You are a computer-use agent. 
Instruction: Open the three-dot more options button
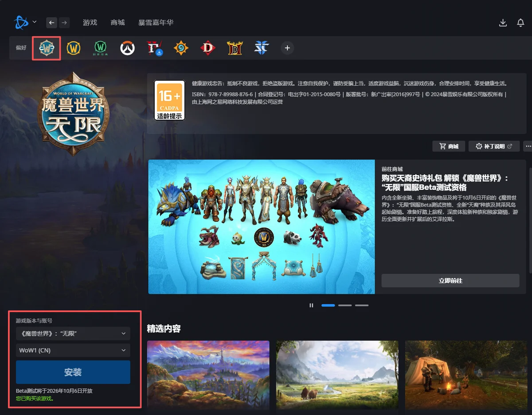coord(528,146)
